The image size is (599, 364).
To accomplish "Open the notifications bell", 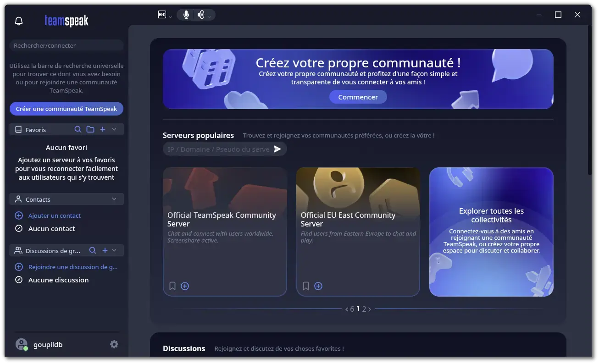I will tap(19, 21).
